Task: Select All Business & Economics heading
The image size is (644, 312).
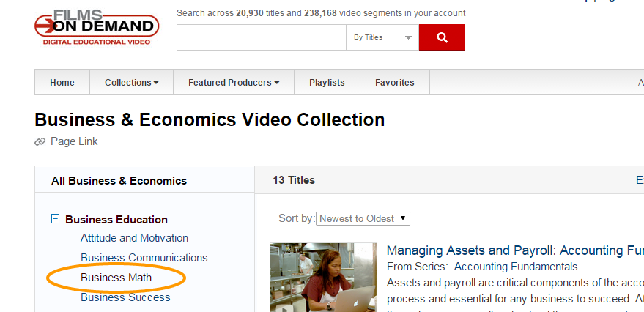Action: [119, 181]
